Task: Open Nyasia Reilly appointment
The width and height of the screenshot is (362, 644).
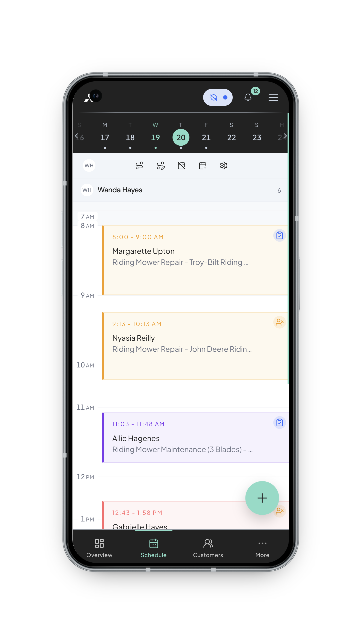Action: pyautogui.click(x=195, y=346)
